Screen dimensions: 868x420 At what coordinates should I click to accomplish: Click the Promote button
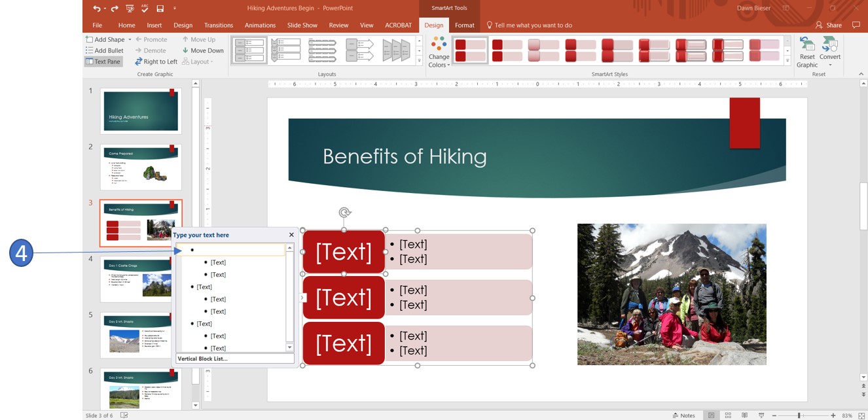tap(151, 40)
